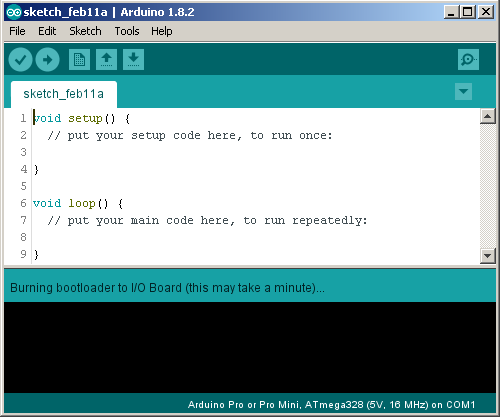Open a sketch with the up-arrow icon
Image resolution: width=500 pixels, height=417 pixels.
[106, 60]
